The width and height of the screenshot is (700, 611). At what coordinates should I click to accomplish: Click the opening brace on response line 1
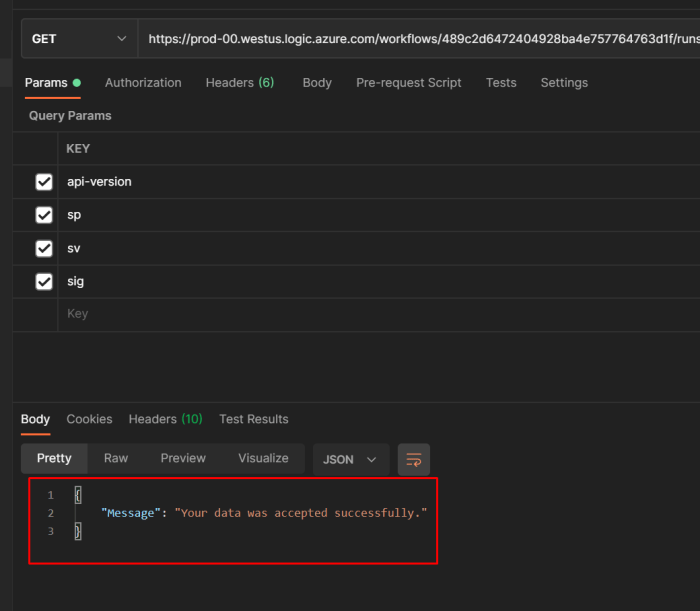pos(78,495)
